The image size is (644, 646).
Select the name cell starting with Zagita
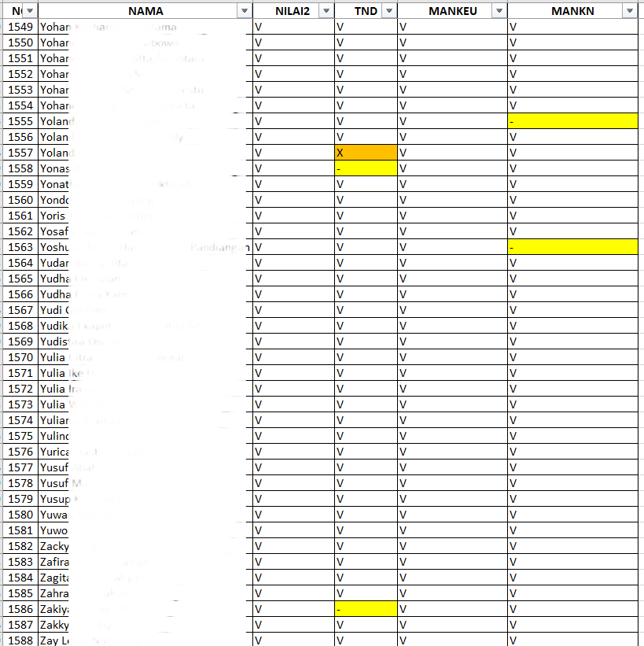coord(145,578)
